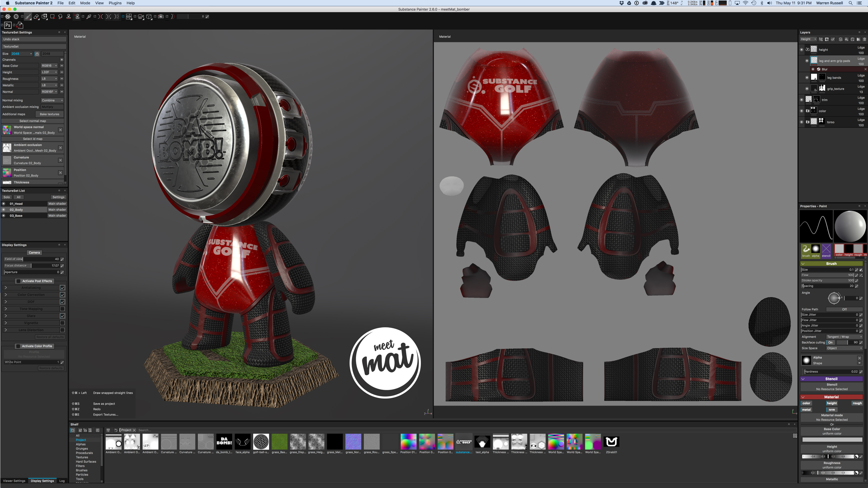Open the Normal mixing Combine dropdown

click(x=52, y=100)
